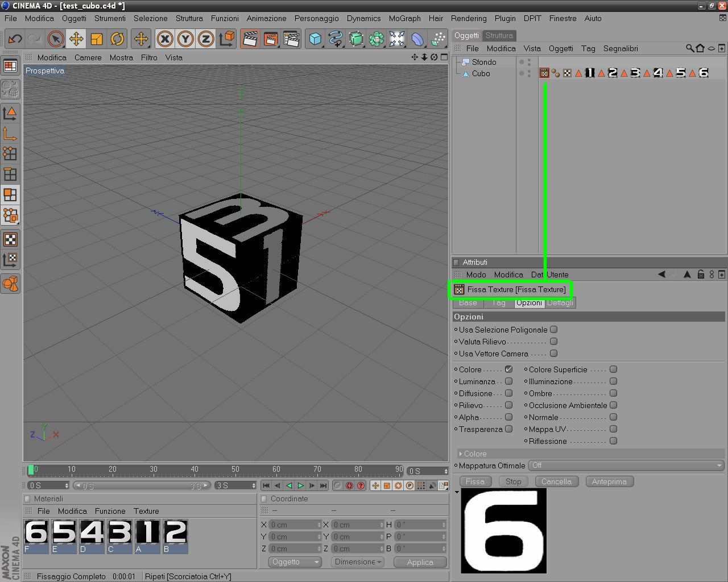
Task: Select the Move tool
Action: pos(76,39)
